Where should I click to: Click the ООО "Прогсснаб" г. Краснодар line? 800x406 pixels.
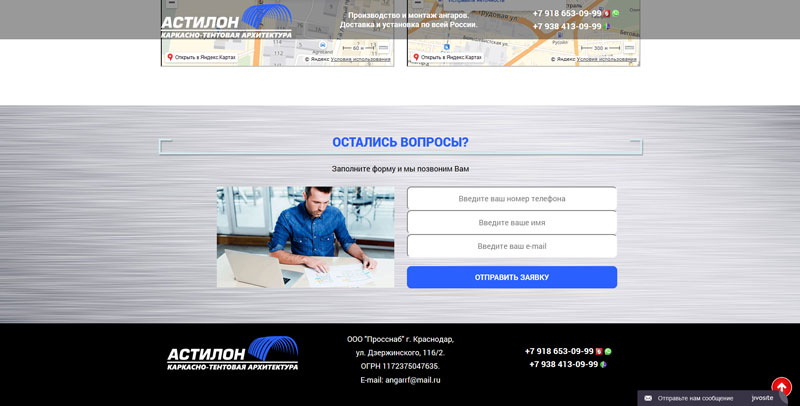pos(401,339)
